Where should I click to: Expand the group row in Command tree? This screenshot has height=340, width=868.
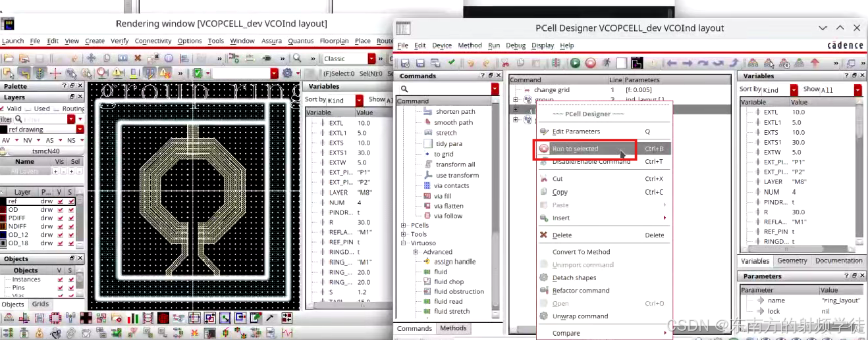pyautogui.click(x=516, y=100)
